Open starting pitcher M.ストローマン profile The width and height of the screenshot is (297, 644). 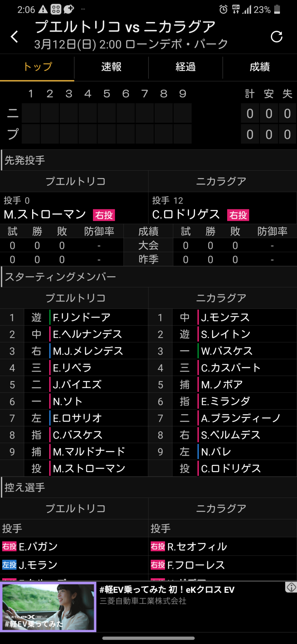coord(45,214)
